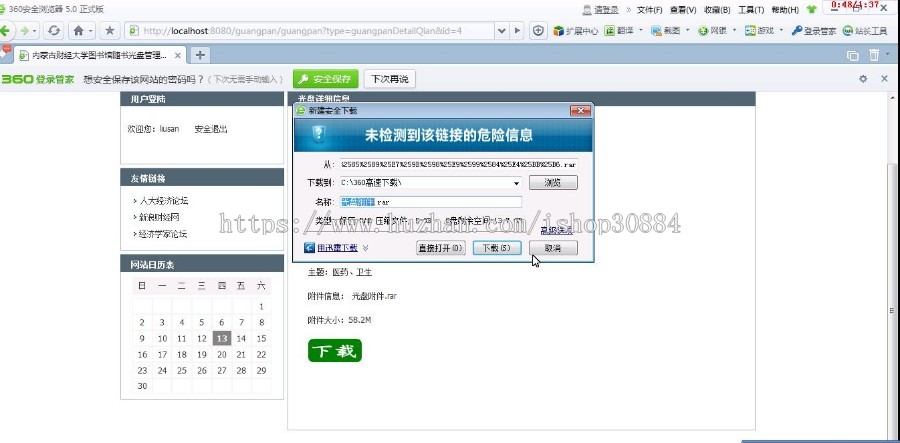Click the 截图 screenshot tool
The height and width of the screenshot is (443, 900).
tap(666, 31)
